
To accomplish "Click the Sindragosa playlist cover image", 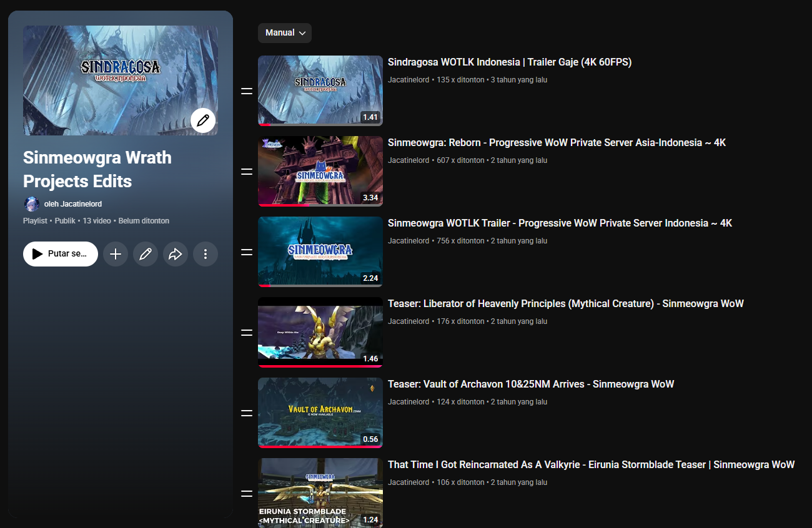I will 121,81.
